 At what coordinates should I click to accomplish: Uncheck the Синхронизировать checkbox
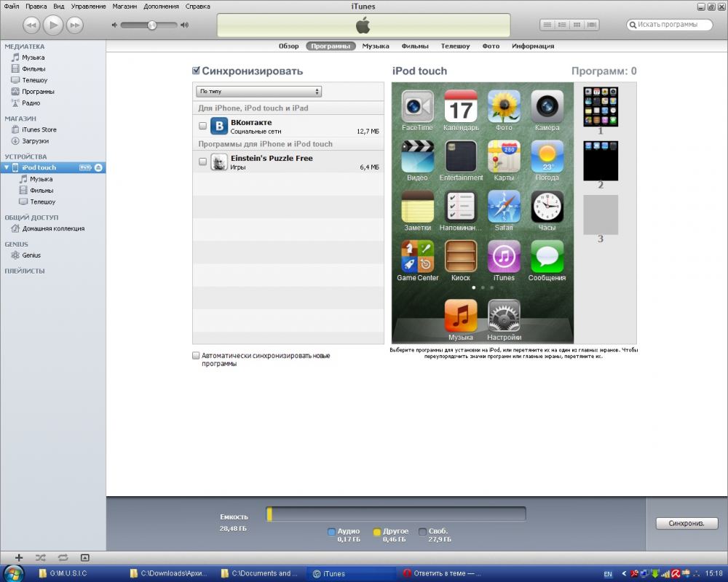tap(196, 71)
